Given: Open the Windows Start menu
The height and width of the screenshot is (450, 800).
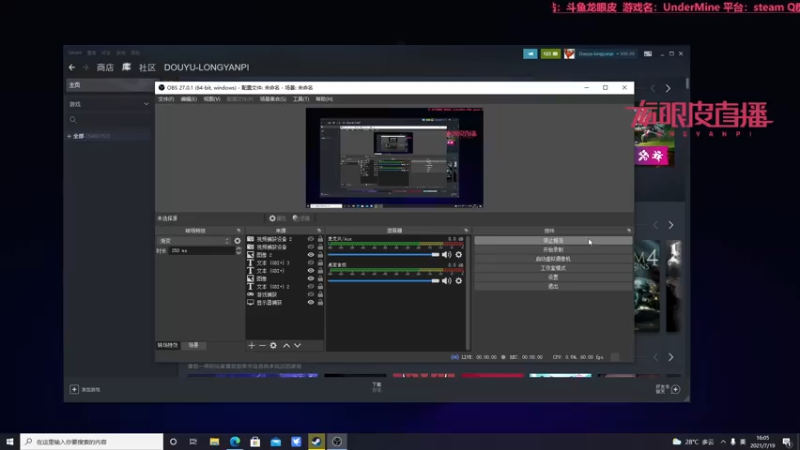Looking at the screenshot, I should click(10, 441).
